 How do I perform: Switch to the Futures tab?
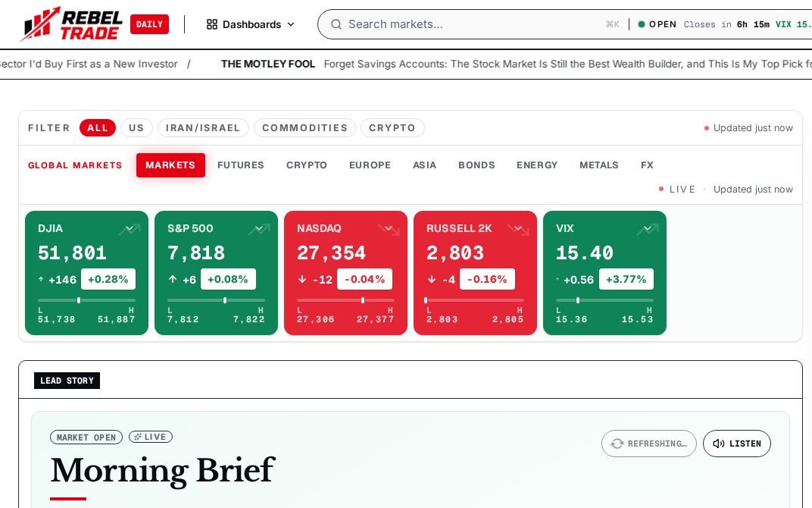[x=241, y=165]
